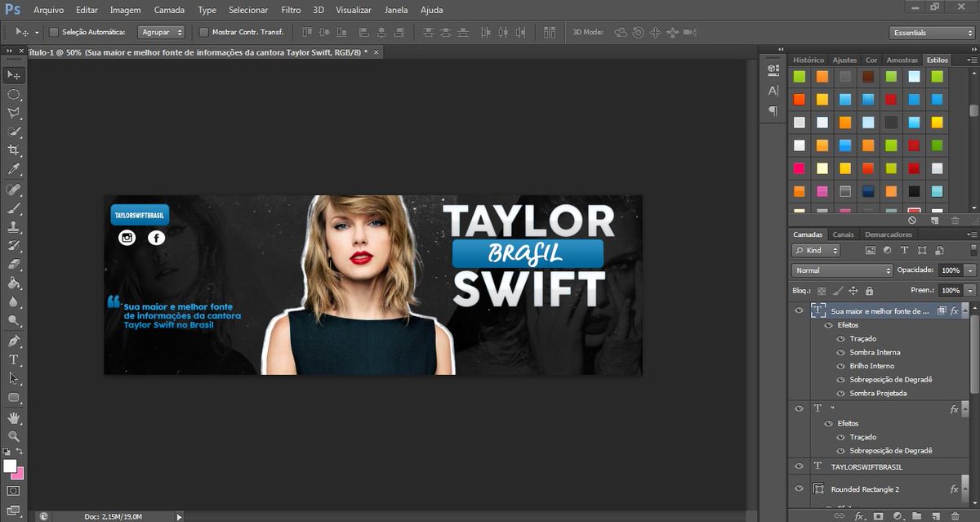Open the Essentials workspace dropdown
This screenshot has height=522, width=980.
pyautogui.click(x=932, y=33)
